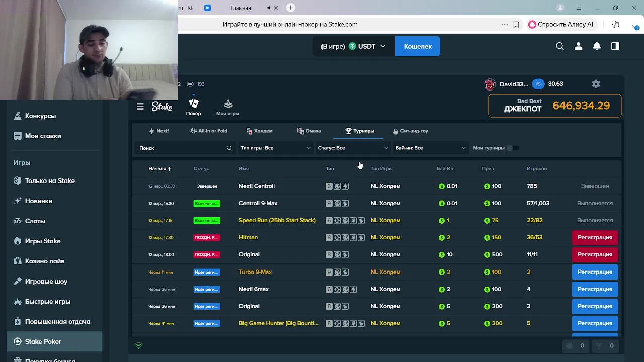This screenshot has height=362, width=644.
Task: Open the Bad Beat Джекпот banner
Action: 555,106
